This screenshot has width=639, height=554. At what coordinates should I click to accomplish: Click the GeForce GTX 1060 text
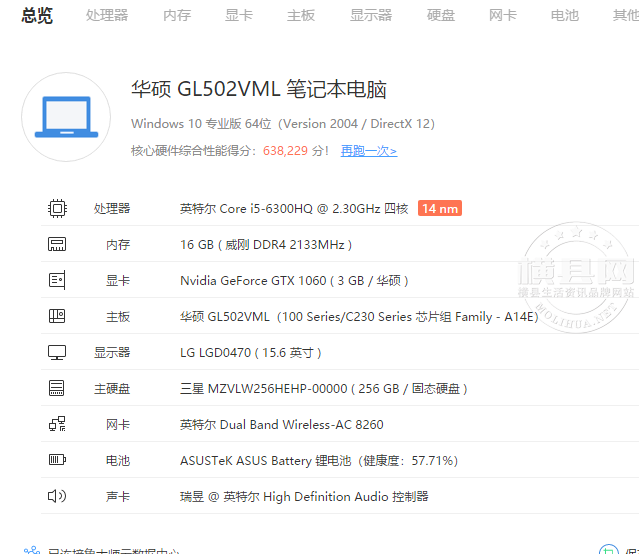click(x=294, y=280)
